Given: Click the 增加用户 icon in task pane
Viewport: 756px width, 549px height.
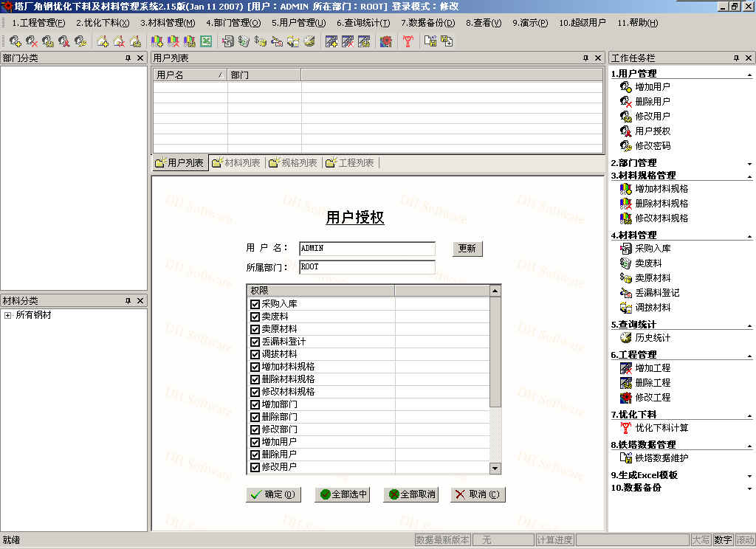Looking at the screenshot, I should pos(626,87).
